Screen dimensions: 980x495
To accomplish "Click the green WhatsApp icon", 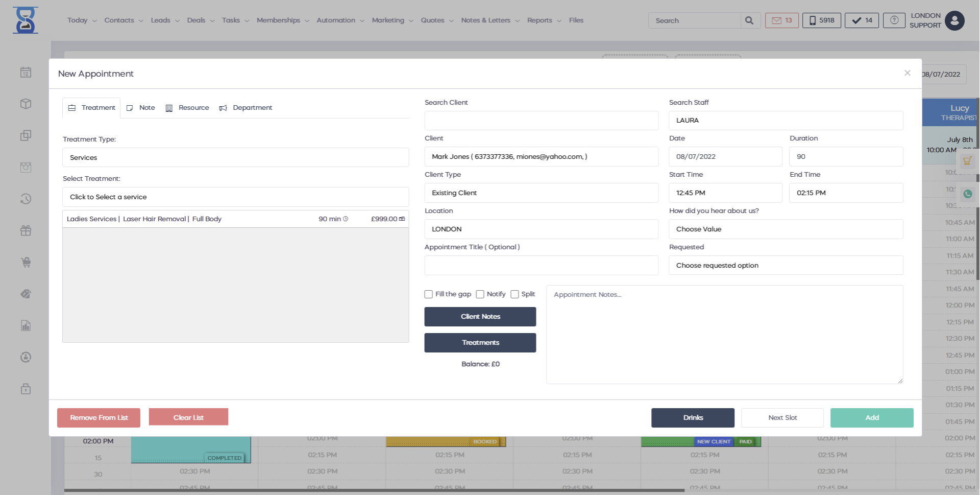I will coord(967,194).
